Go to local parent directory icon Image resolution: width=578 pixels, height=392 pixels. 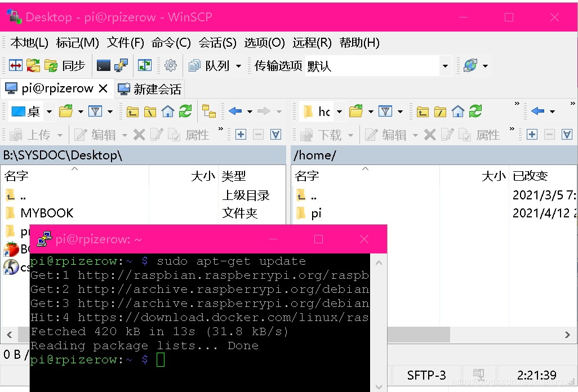click(132, 112)
